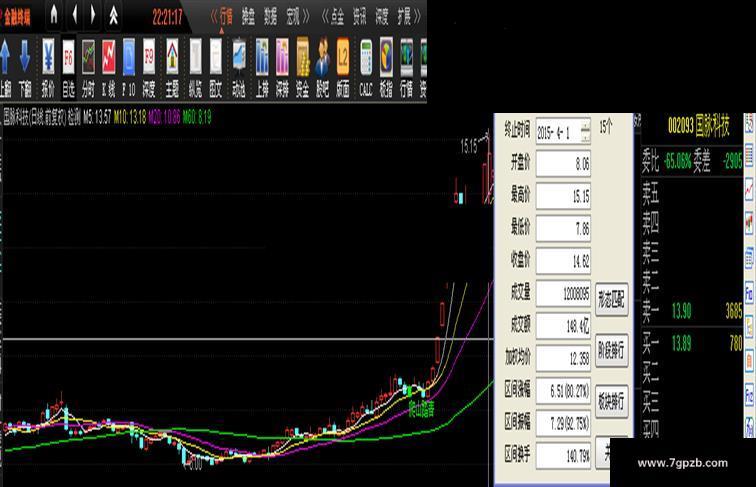Click the 上翻 page-up arrow icon
This screenshot has width=756, height=487.
[5, 57]
